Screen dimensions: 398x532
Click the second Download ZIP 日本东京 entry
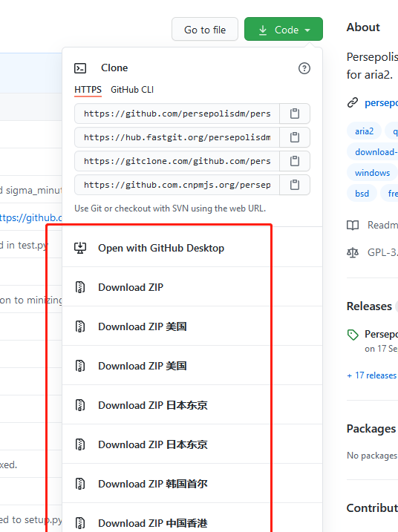click(192, 444)
